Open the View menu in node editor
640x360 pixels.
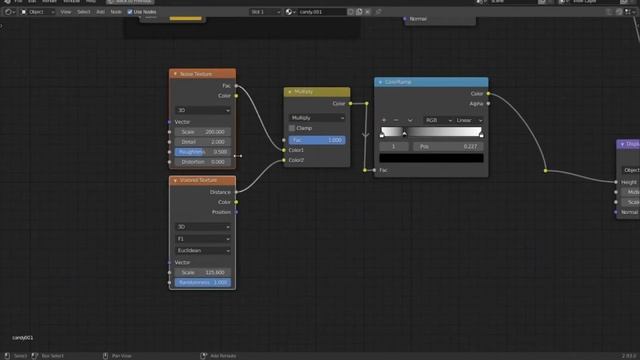point(66,12)
